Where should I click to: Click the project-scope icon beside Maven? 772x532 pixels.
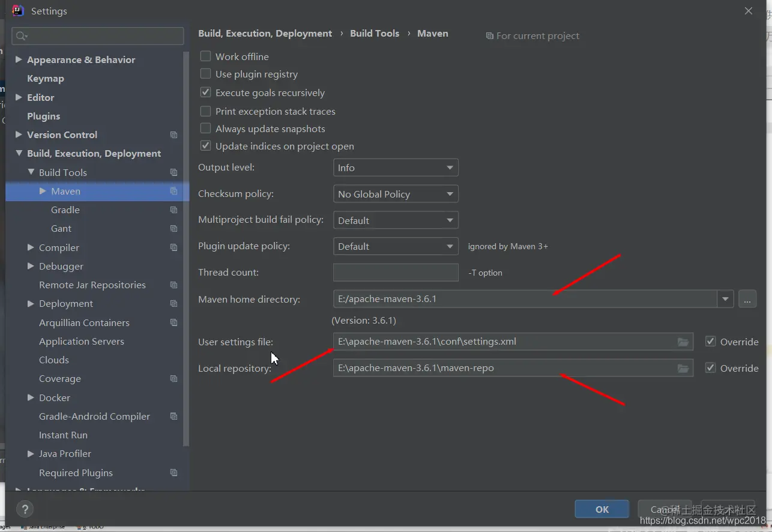173,191
